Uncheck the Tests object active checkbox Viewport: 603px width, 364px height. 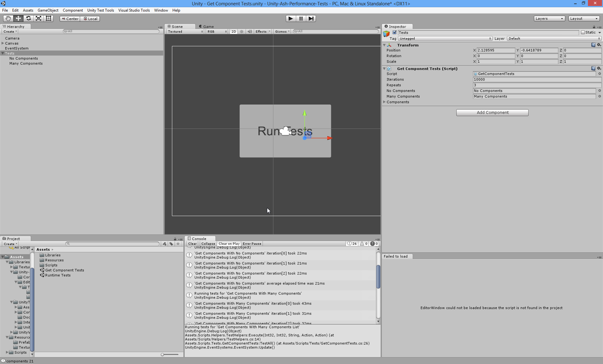394,32
